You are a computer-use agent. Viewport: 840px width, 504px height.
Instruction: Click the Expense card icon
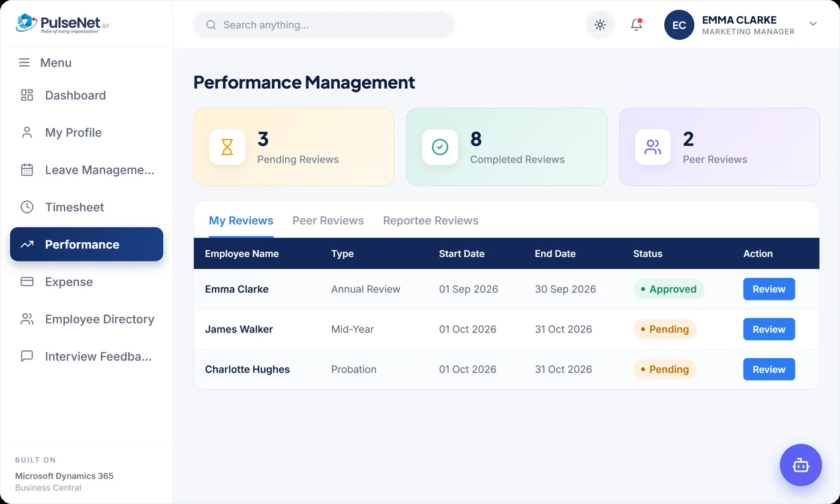click(x=27, y=281)
